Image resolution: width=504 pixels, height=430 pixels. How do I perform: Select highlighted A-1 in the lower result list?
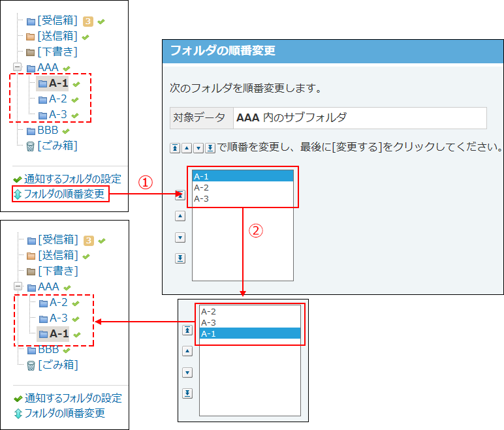pyautogui.click(x=250, y=333)
